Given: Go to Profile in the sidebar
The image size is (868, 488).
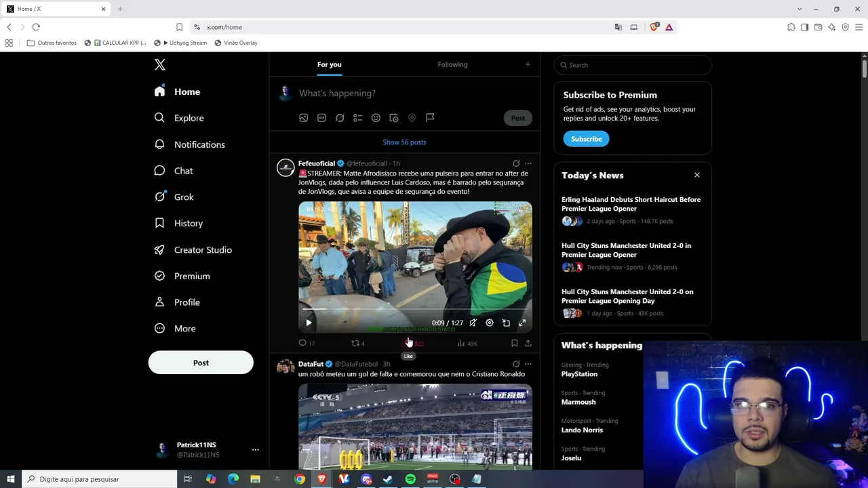Looking at the screenshot, I should pyautogui.click(x=177, y=302).
